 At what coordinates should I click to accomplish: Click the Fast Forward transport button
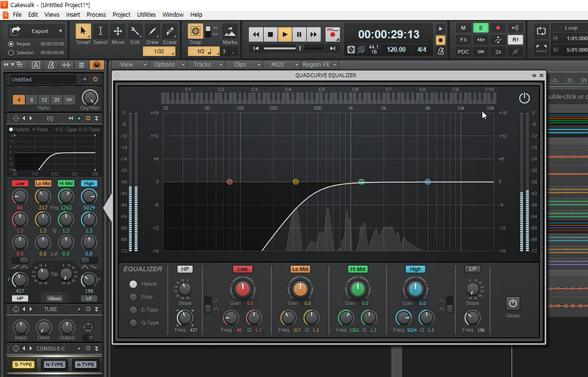313,35
